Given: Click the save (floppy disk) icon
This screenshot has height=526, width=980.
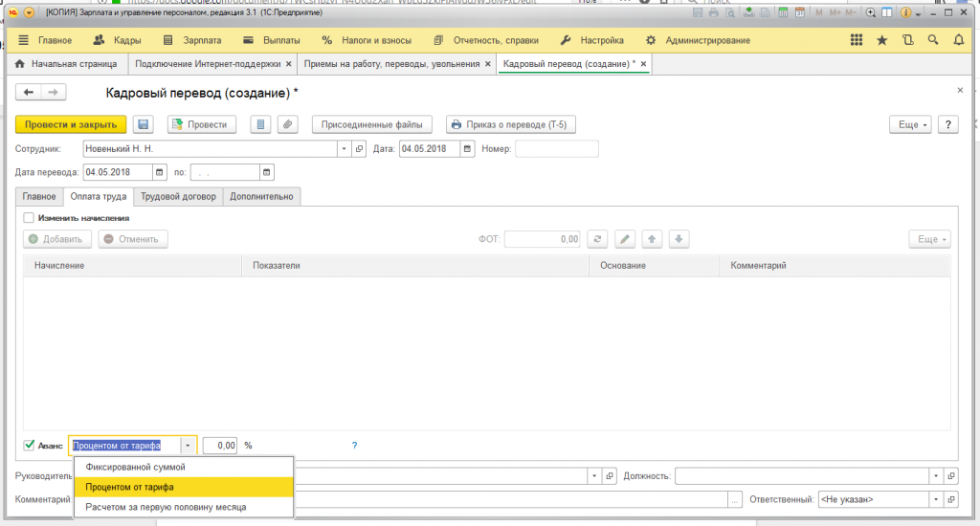Looking at the screenshot, I should (144, 124).
